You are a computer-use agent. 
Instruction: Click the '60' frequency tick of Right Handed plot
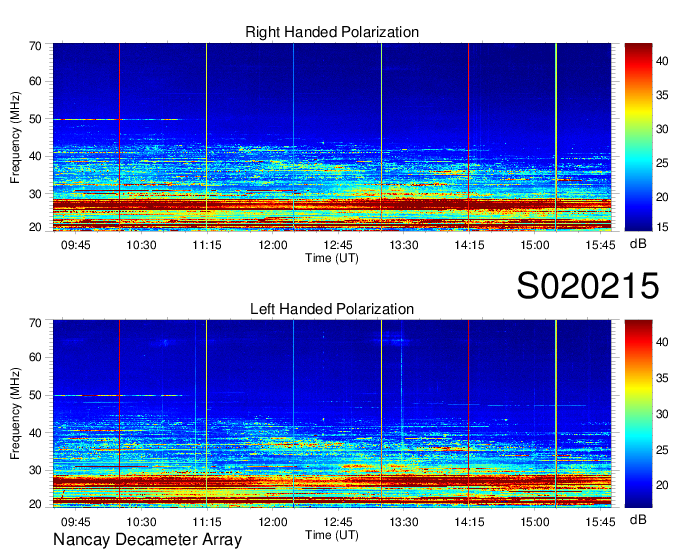(x=35, y=81)
